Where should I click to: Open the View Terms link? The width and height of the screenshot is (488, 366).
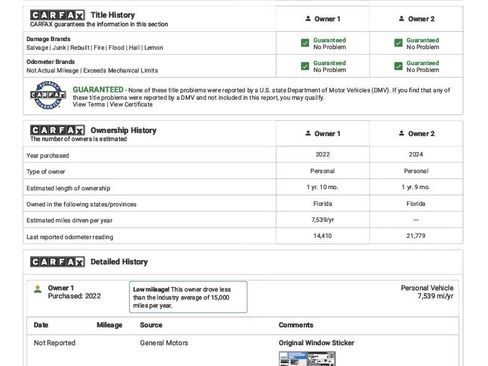[x=89, y=104]
